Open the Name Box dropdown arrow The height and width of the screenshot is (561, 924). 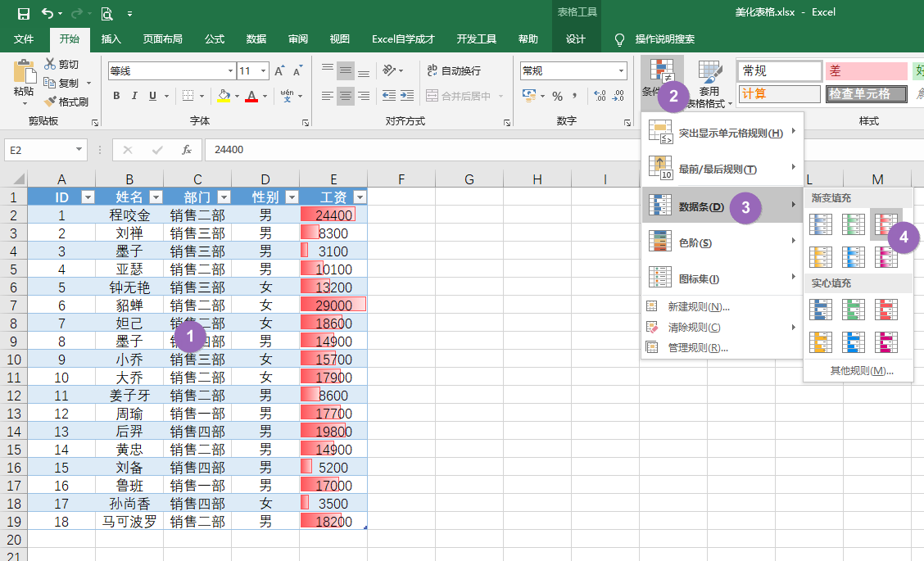79,150
